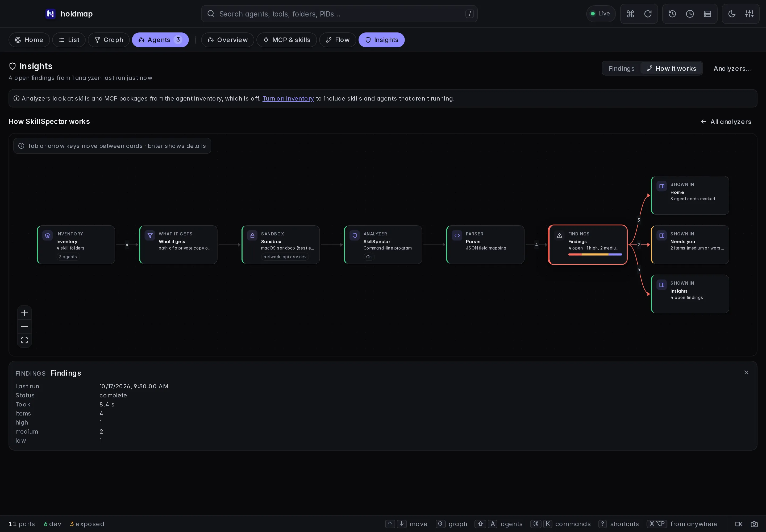Go back via All analyzers
This screenshot has height=532, width=766.
click(x=726, y=122)
